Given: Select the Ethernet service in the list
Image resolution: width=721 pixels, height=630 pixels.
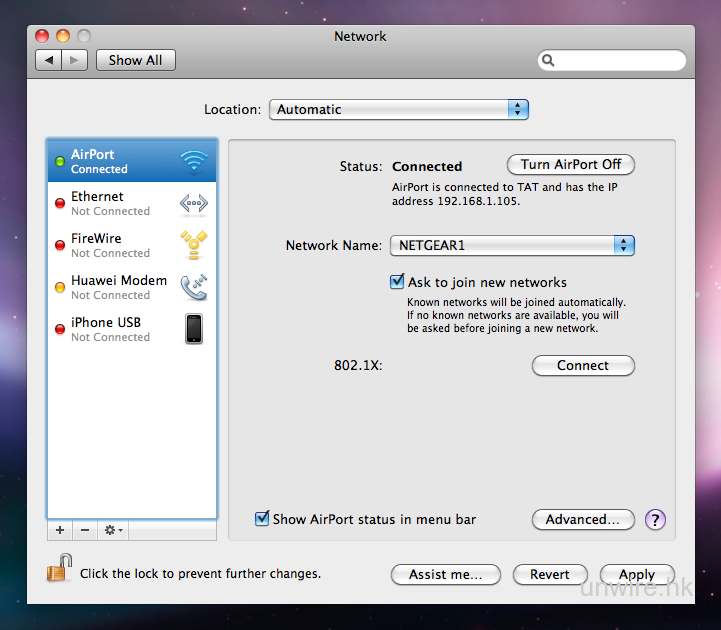Looking at the screenshot, I should click(x=110, y=203).
